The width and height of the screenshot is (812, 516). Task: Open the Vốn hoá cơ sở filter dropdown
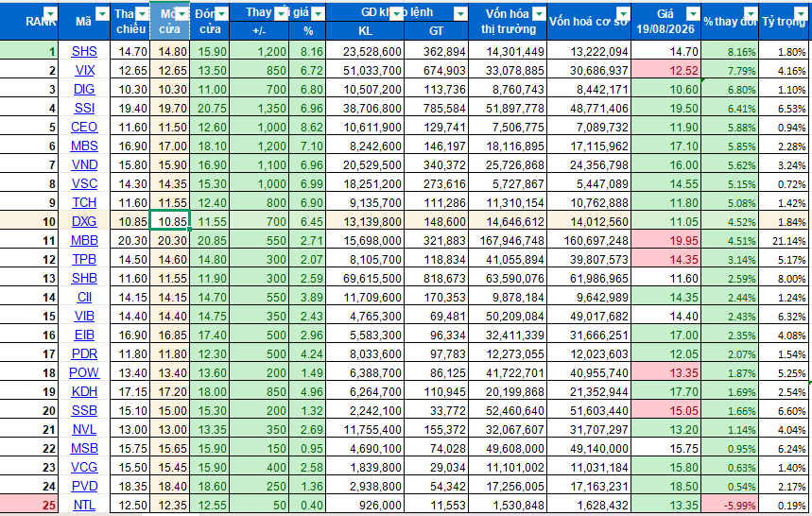[x=623, y=13]
